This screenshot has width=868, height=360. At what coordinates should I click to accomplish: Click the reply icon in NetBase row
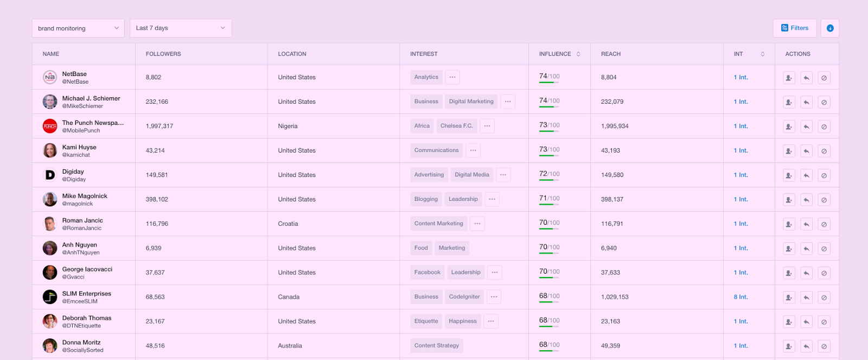807,78
